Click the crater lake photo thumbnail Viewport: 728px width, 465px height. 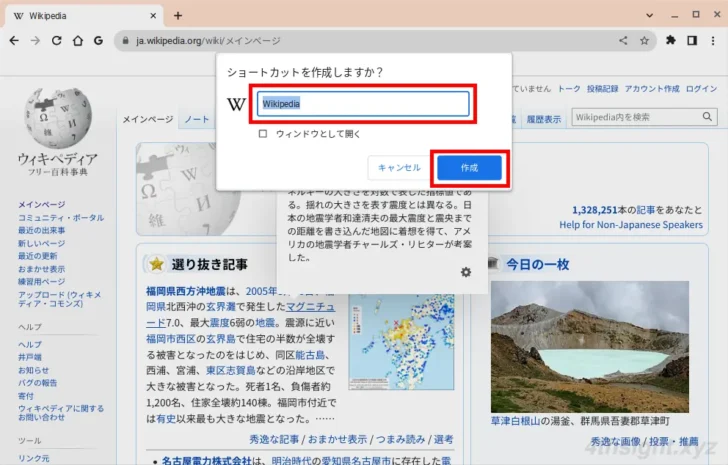590,347
